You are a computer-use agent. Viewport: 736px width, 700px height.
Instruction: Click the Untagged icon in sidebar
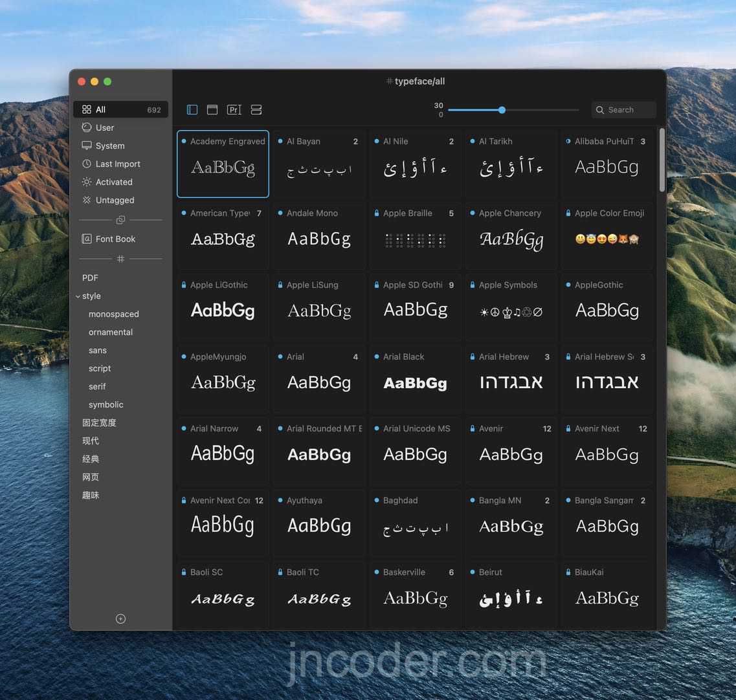click(86, 200)
